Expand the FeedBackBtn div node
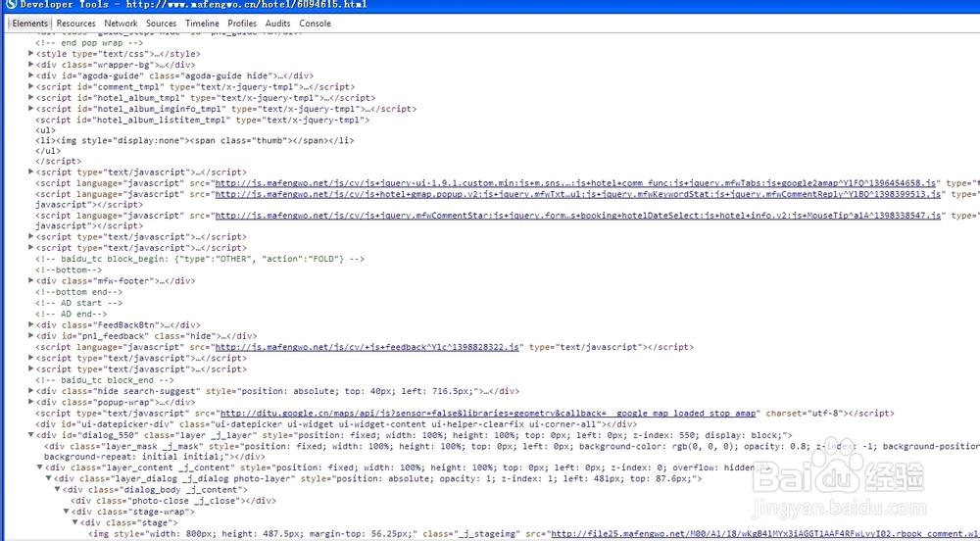Image resolution: width=980 pixels, height=541 pixels. coord(30,324)
